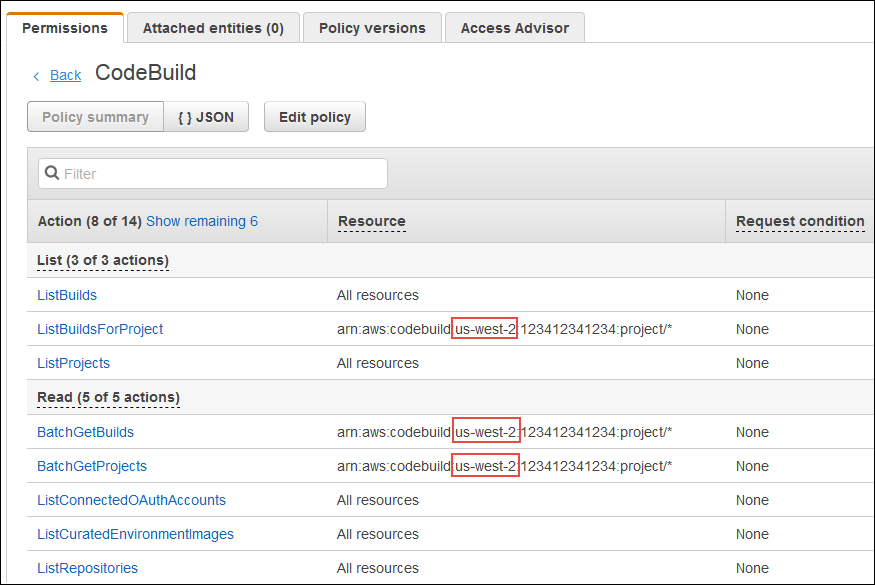Click the Back link
This screenshot has width=875, height=585.
point(65,75)
